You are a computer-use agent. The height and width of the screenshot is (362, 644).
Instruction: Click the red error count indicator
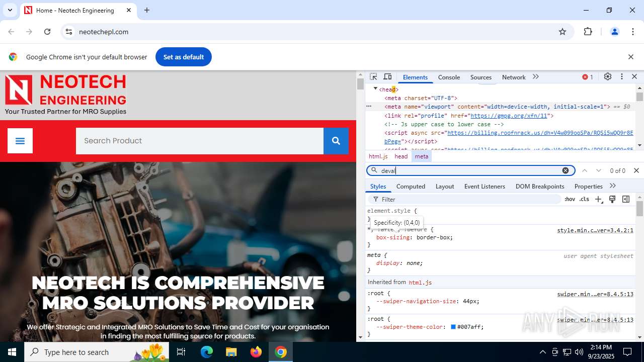[x=588, y=77]
